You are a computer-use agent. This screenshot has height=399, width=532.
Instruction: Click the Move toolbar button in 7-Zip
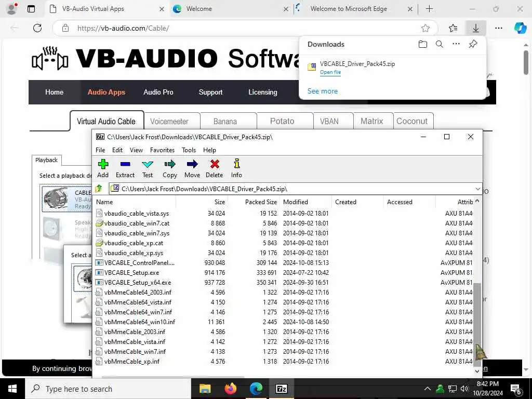(x=192, y=168)
